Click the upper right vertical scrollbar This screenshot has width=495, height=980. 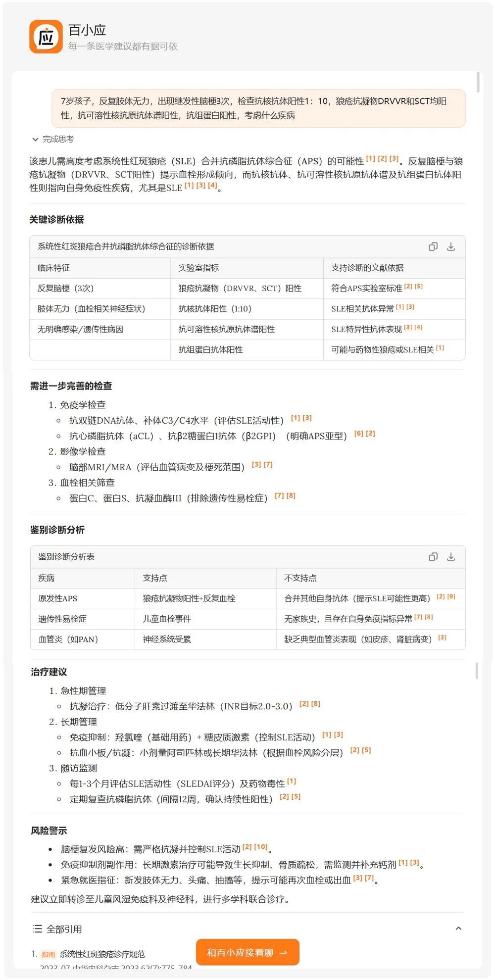click(478, 82)
